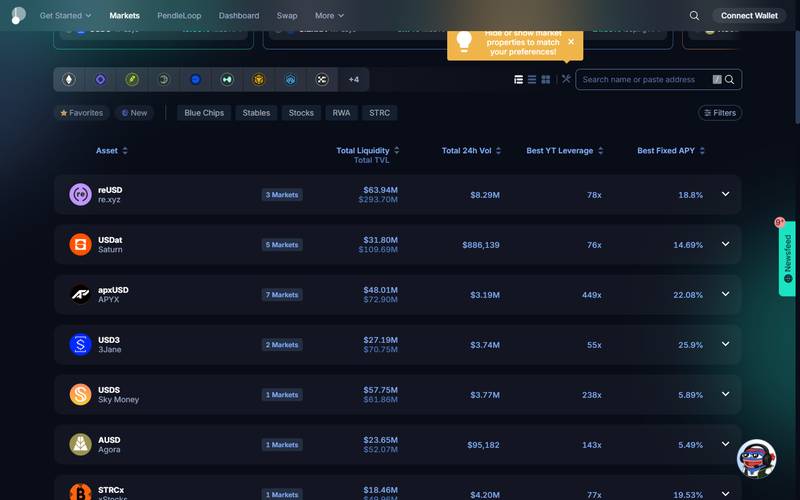Select the Arbitrum blue chain filter icon
800x500 pixels.
[x=290, y=80]
